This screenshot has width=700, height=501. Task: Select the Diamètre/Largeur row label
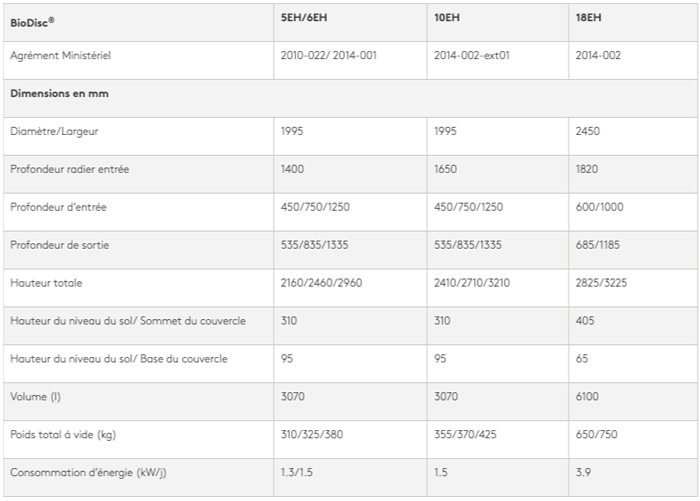(x=54, y=132)
